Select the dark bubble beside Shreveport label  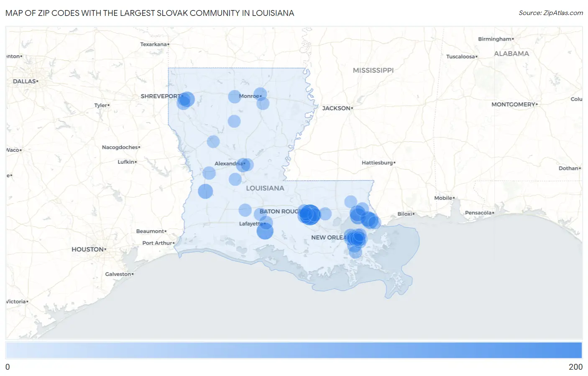tap(186, 100)
